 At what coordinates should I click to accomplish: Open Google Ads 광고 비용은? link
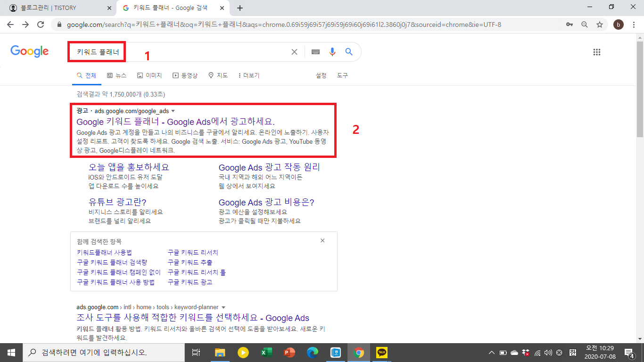tap(266, 202)
